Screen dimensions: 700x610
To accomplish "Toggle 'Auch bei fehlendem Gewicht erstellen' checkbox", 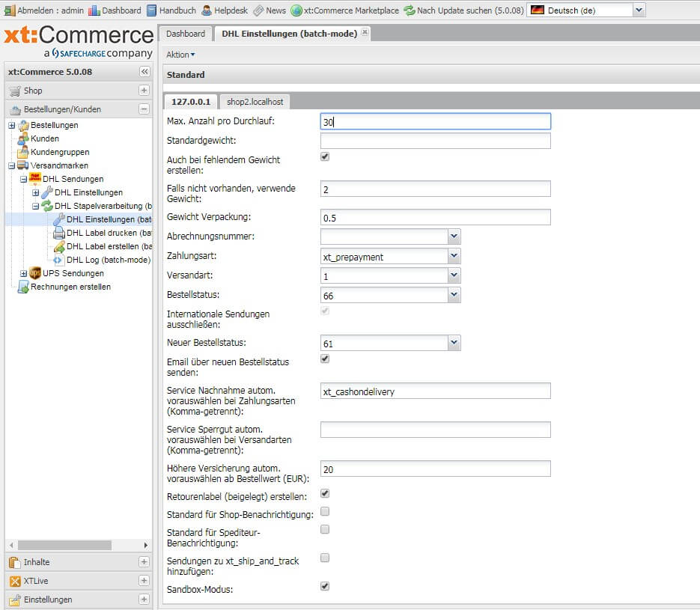I will (325, 156).
